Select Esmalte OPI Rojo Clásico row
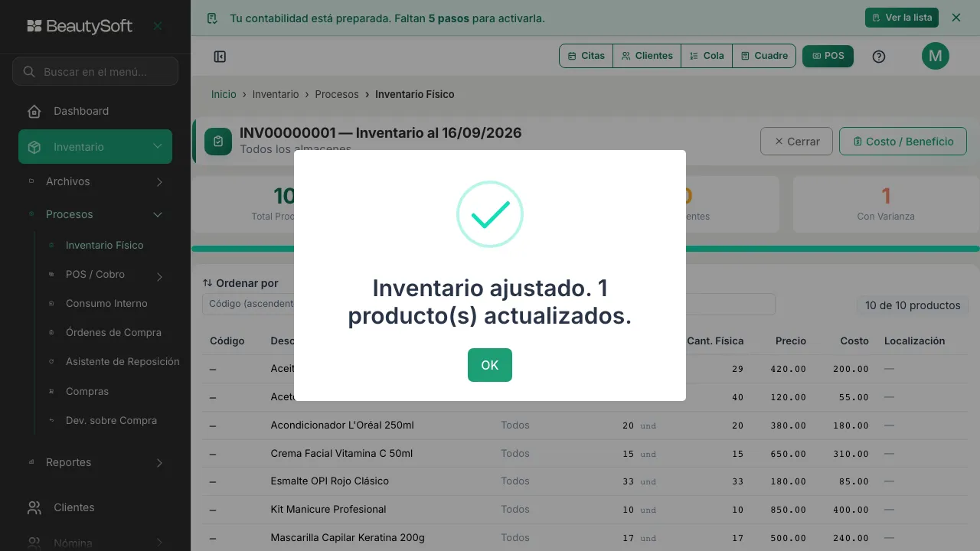This screenshot has height=551, width=980. coord(586,481)
